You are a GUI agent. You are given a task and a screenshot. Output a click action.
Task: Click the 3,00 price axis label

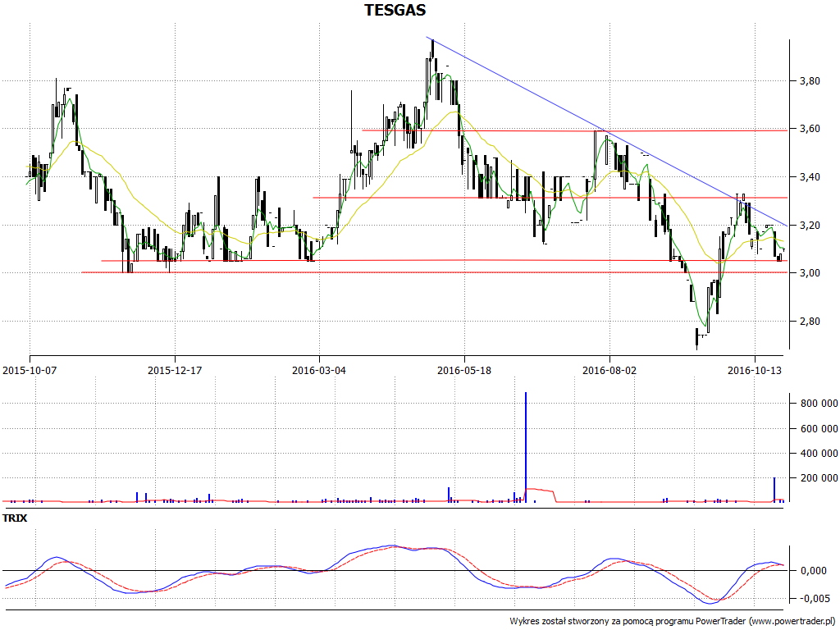(x=810, y=273)
